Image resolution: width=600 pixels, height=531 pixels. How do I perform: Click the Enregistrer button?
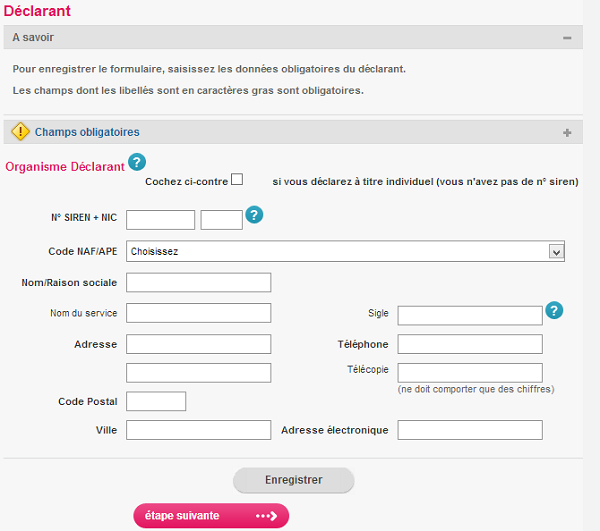(293, 480)
